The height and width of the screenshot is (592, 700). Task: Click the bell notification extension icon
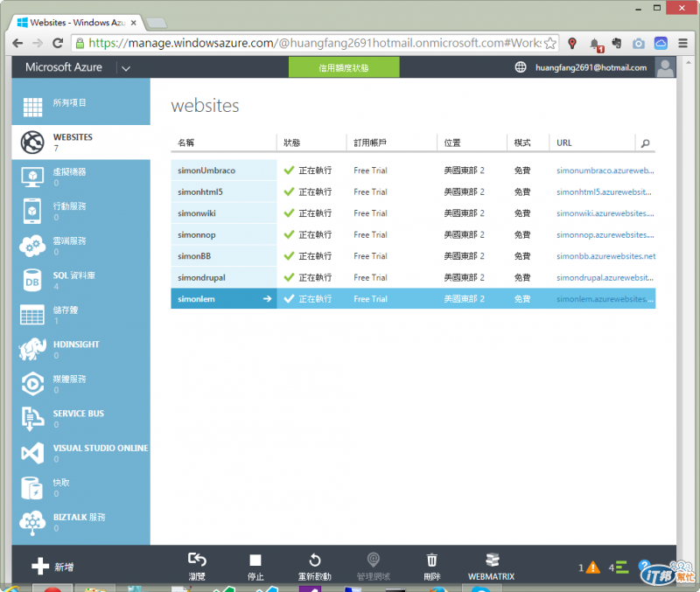coord(595,44)
